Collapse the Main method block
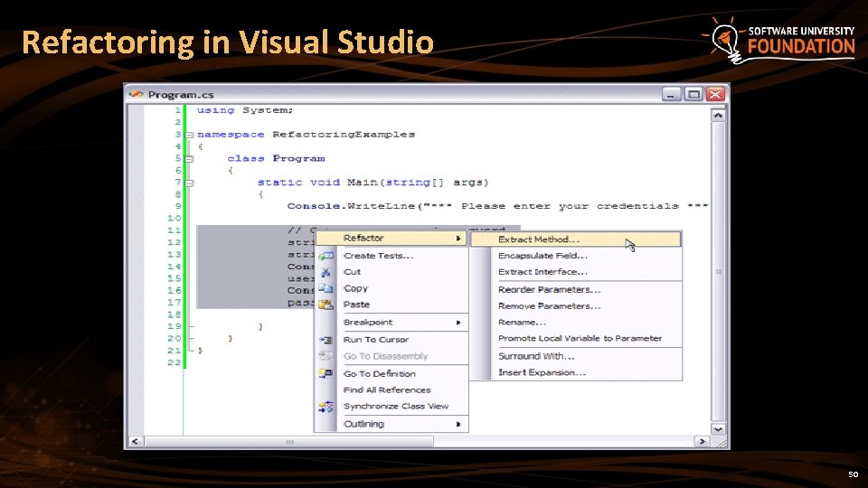Image resolution: width=868 pixels, height=488 pixels. click(x=189, y=183)
